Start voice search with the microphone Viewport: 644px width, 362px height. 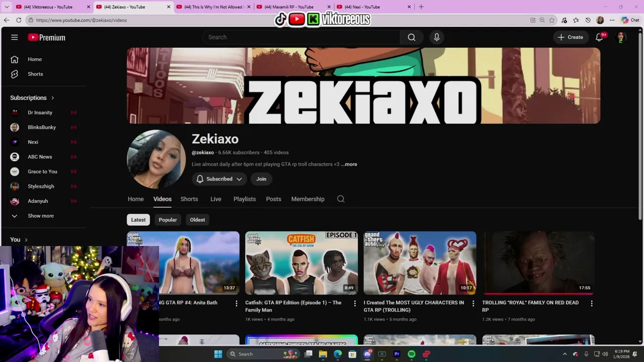[x=437, y=37]
